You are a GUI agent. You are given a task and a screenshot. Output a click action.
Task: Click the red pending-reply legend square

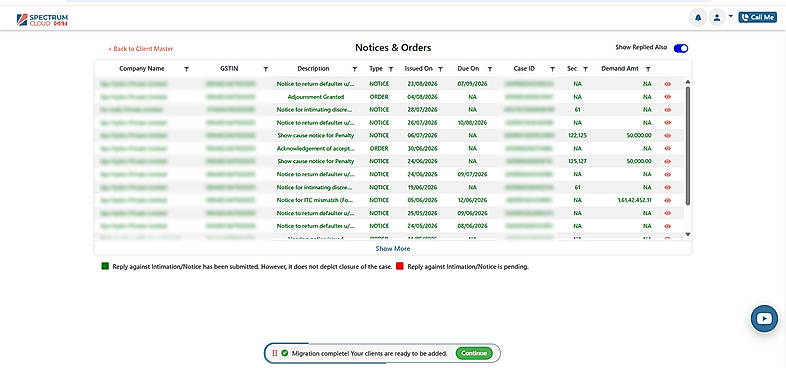pyautogui.click(x=400, y=266)
